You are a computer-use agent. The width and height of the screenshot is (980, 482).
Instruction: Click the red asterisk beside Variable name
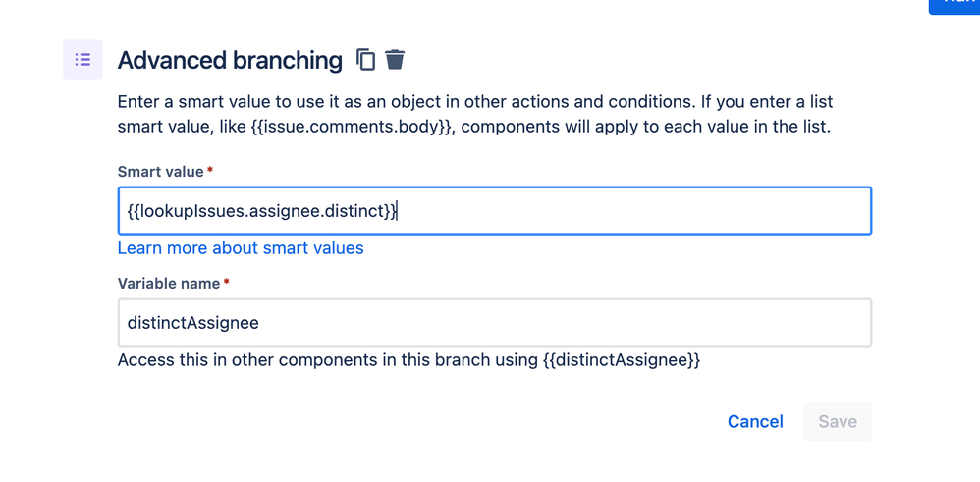pyautogui.click(x=227, y=283)
